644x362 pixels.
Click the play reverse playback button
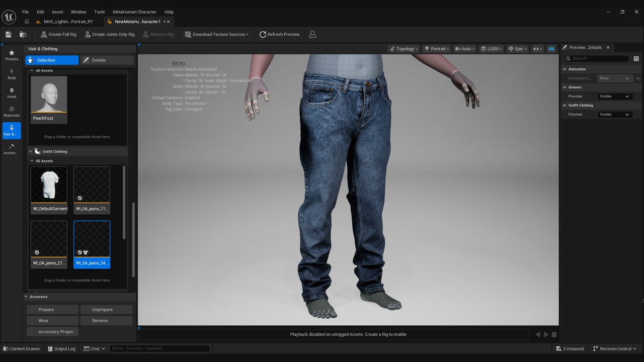click(x=538, y=334)
